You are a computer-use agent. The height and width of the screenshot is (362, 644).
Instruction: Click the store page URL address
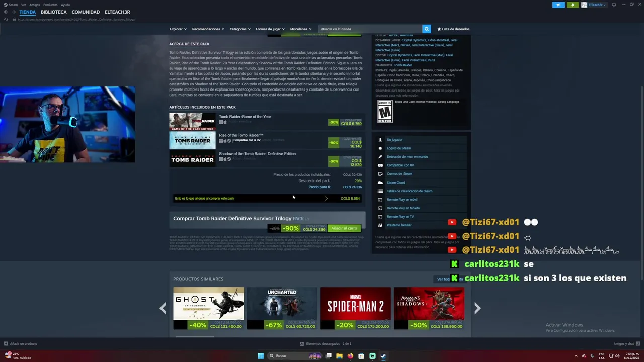(76, 19)
